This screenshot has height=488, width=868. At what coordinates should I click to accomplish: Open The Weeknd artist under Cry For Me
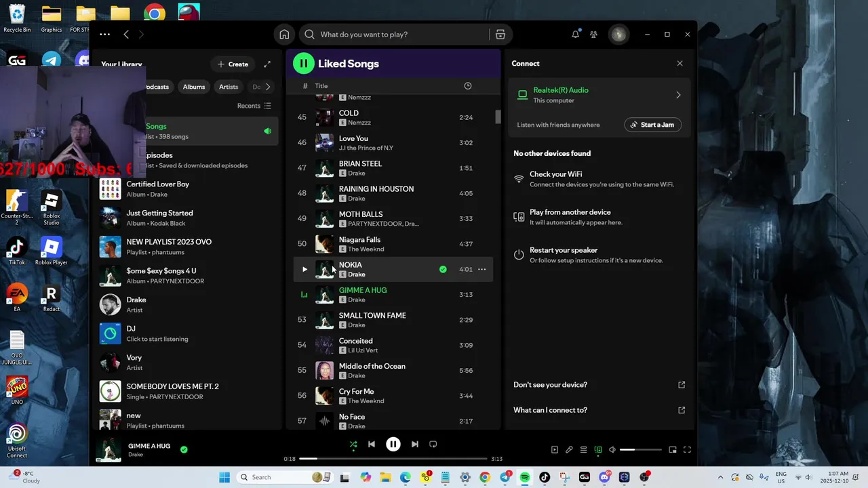click(x=366, y=401)
